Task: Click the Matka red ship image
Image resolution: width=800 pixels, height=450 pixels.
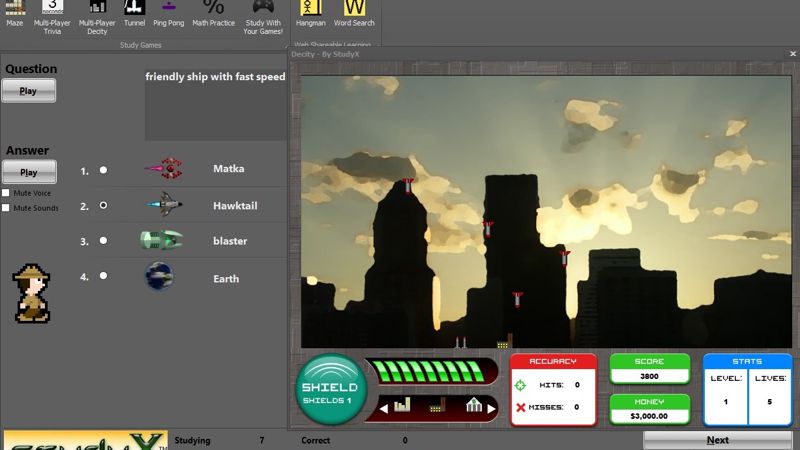Action: pyautogui.click(x=164, y=168)
